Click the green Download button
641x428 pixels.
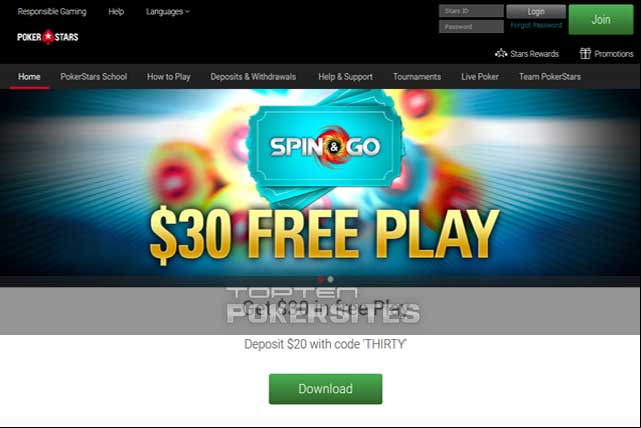[x=325, y=389]
